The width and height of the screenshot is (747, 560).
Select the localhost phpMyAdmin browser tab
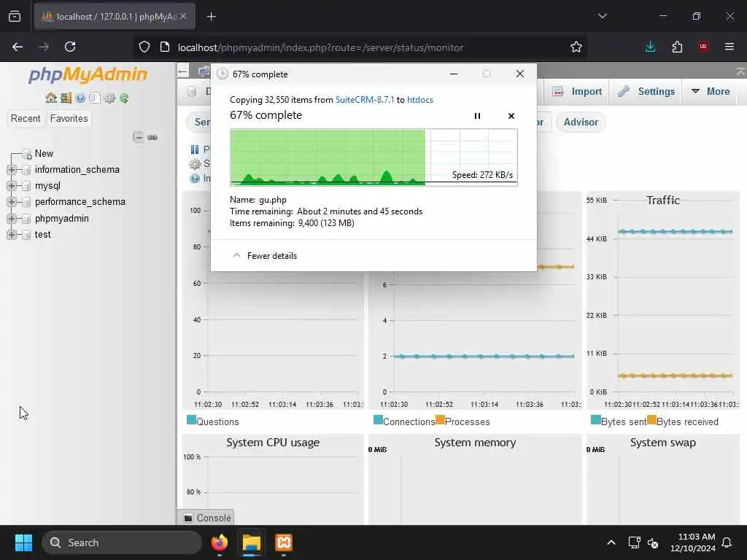115,17
